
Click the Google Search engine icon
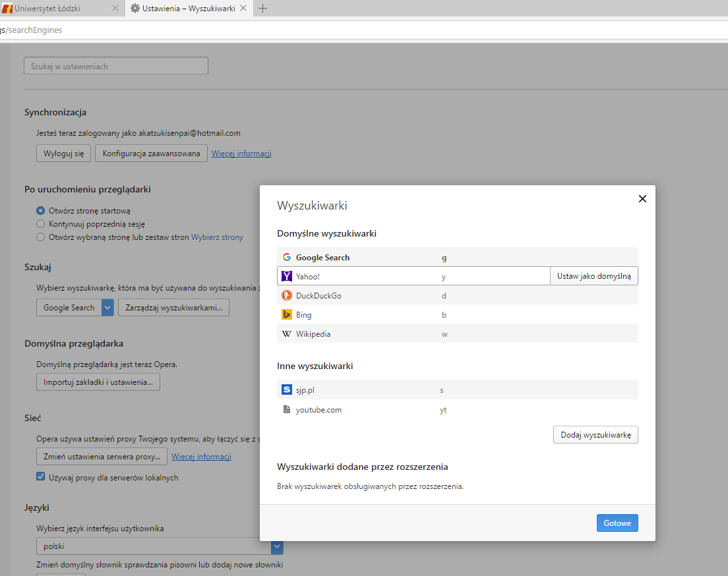[x=287, y=257]
